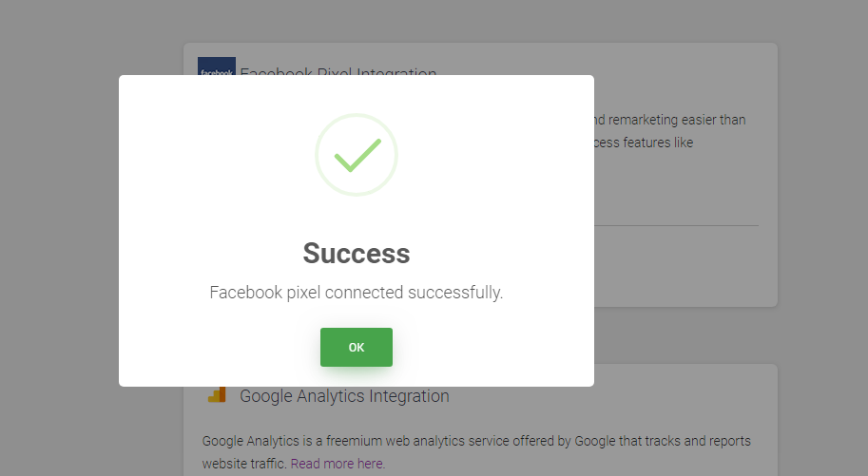Image resolution: width=868 pixels, height=476 pixels.
Task: Open the Read more here link
Action: point(338,464)
